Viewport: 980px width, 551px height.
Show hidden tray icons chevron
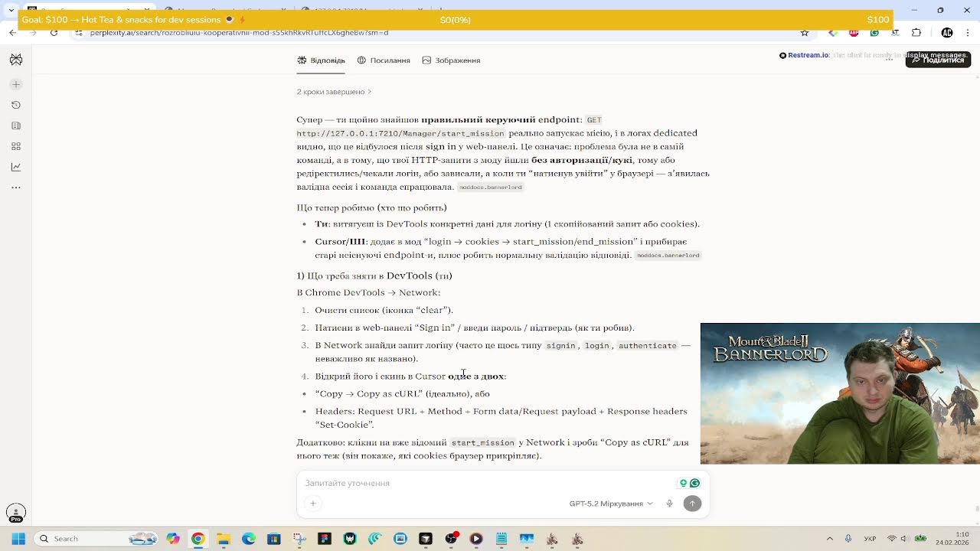(830, 539)
